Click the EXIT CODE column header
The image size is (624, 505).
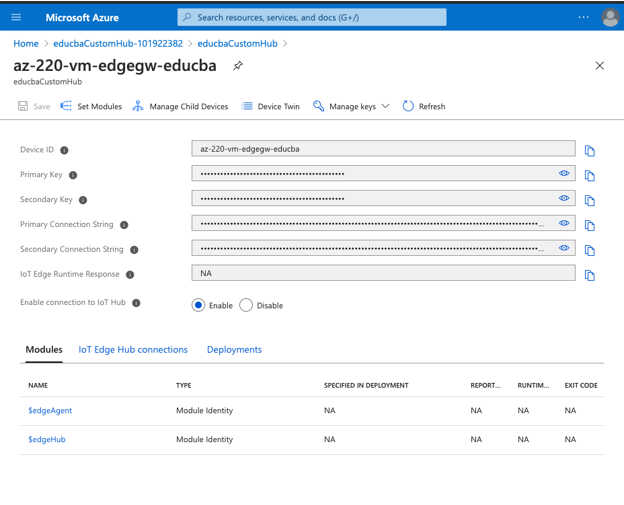[581, 385]
